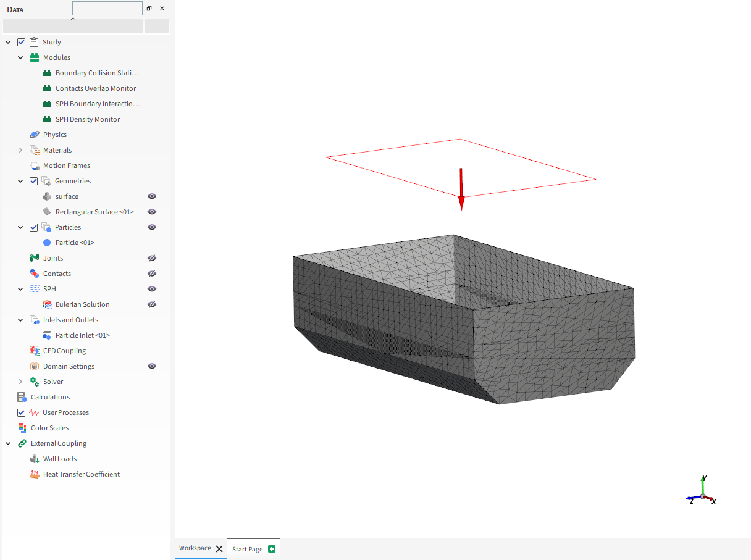Viewport: 751px width, 560px height.
Task: Close the Workspace tab
Action: [x=219, y=548]
